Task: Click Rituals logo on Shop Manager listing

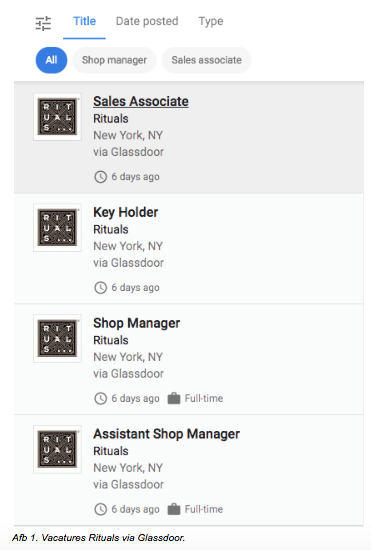Action: click(x=57, y=338)
